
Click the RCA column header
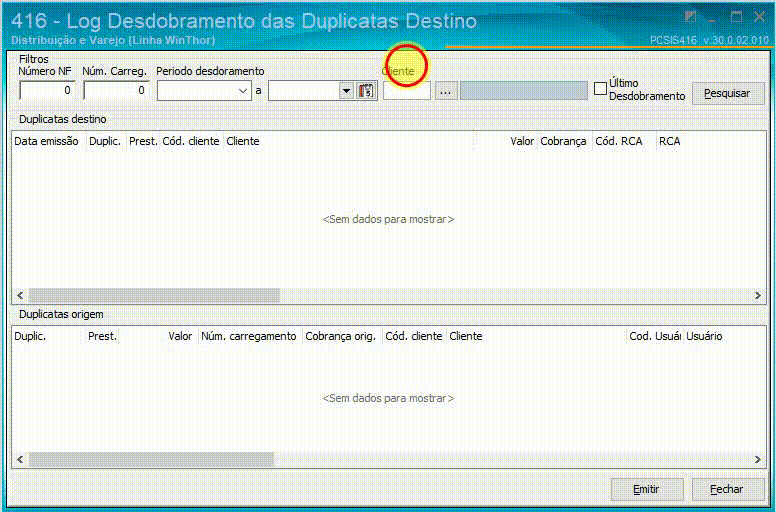pyautogui.click(x=711, y=141)
